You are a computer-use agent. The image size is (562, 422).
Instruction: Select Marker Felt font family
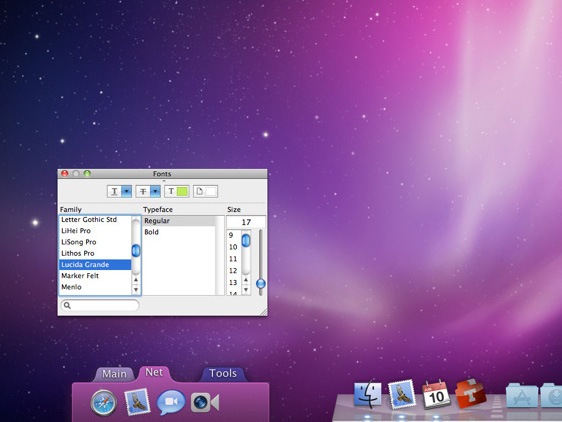click(x=95, y=276)
